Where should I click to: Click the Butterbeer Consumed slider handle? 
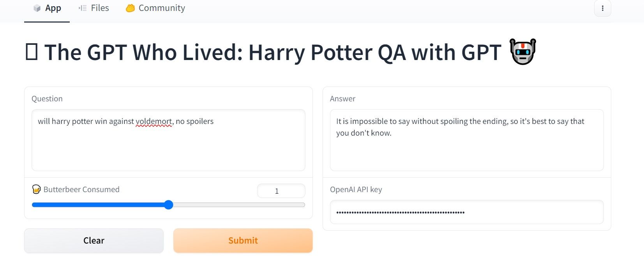click(x=168, y=205)
